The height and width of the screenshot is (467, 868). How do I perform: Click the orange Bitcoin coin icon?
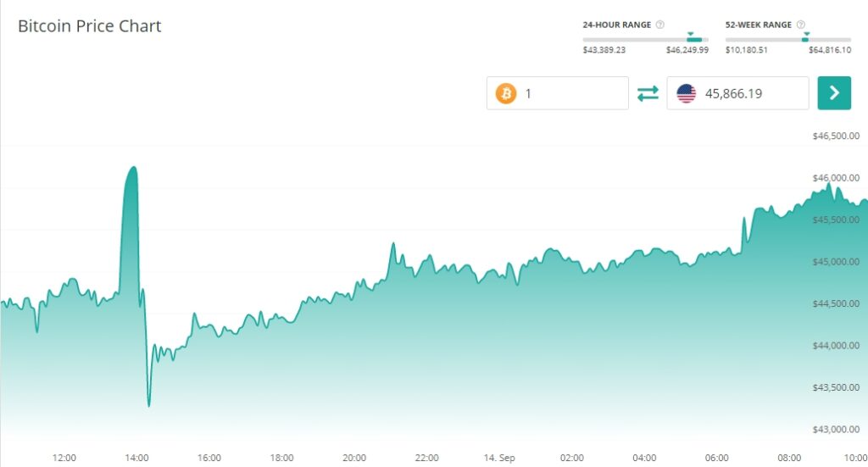pos(506,93)
